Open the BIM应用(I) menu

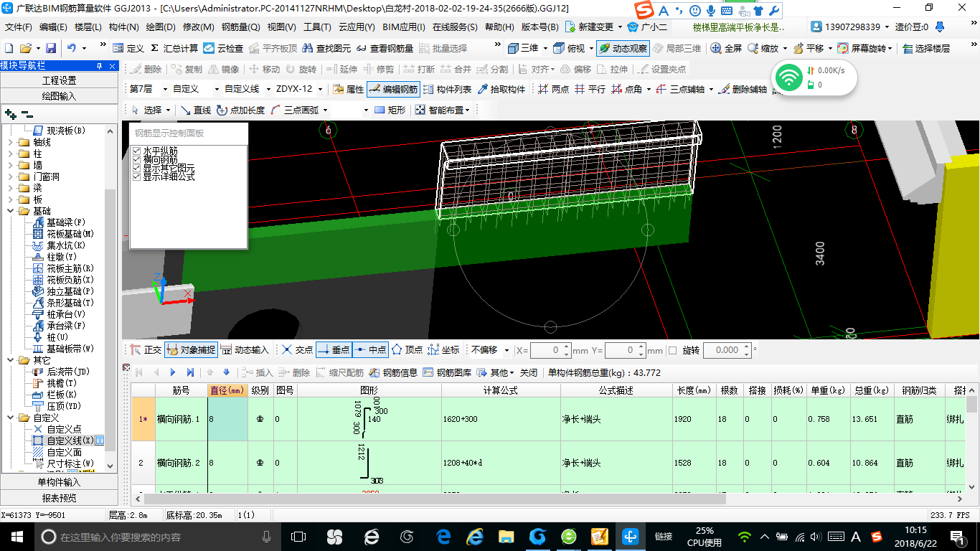(x=404, y=27)
